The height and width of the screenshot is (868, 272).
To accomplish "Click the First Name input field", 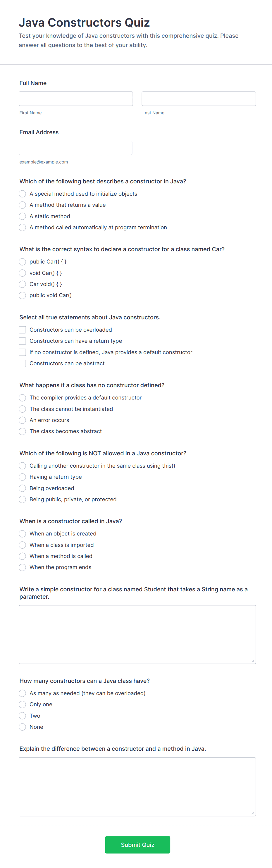I will pos(76,99).
